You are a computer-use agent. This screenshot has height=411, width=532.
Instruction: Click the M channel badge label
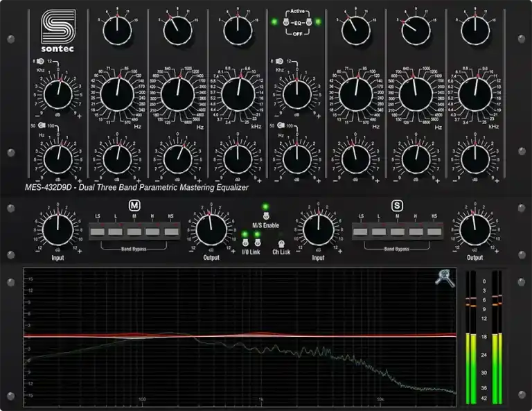coord(134,205)
